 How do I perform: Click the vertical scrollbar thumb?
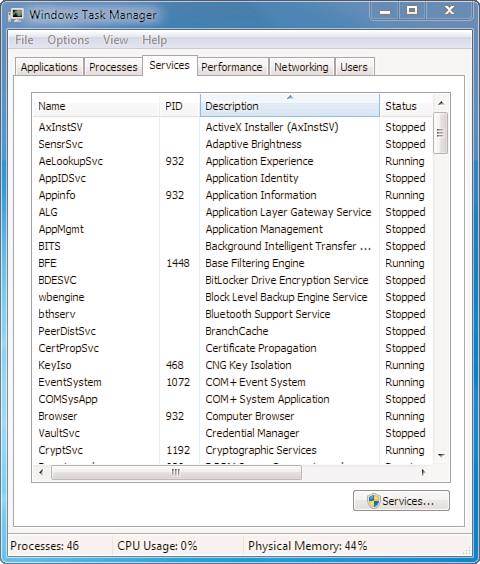(x=441, y=133)
